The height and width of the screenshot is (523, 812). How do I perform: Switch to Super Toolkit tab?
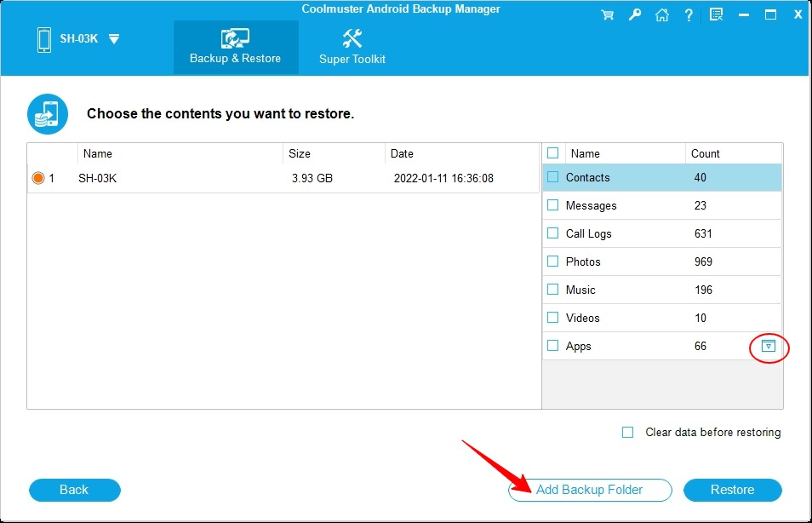tap(352, 47)
